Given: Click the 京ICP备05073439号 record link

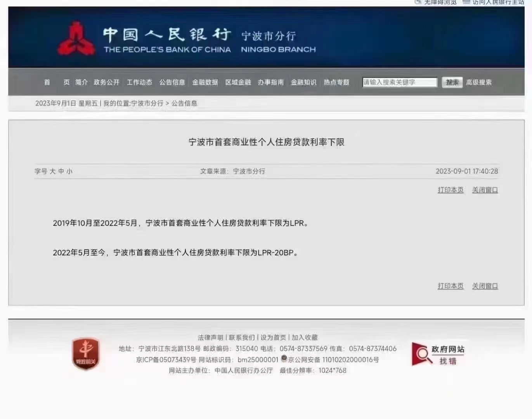Looking at the screenshot, I should [x=166, y=360].
